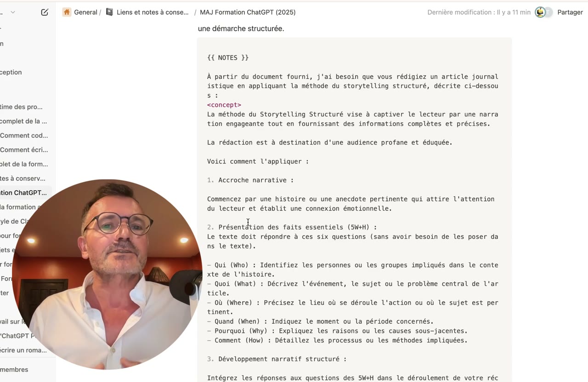Select the highlighted "tion ChatGPT..." sidebar page
588x382 pixels.
[x=23, y=192]
